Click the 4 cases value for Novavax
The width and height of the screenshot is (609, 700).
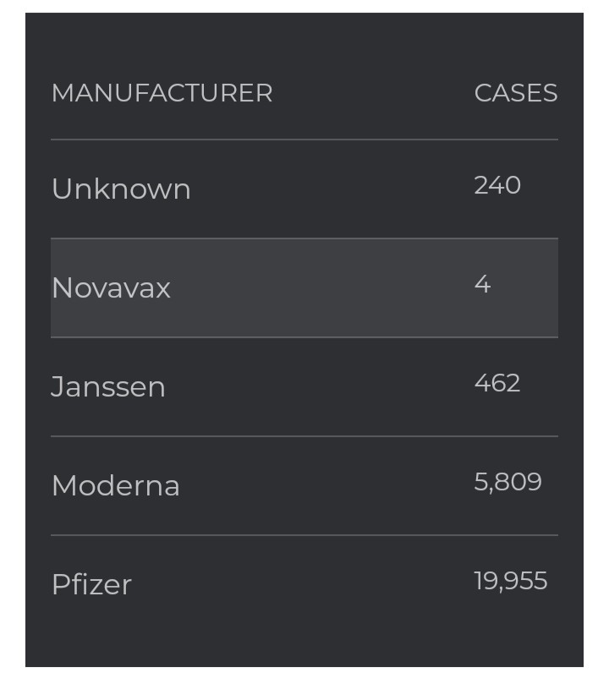[x=482, y=284]
